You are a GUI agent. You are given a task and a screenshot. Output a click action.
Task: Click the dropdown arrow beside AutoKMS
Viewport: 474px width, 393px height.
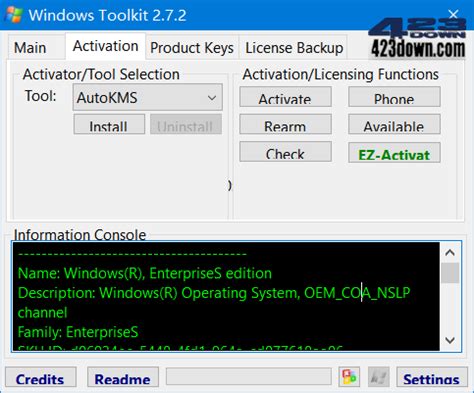pyautogui.click(x=212, y=98)
